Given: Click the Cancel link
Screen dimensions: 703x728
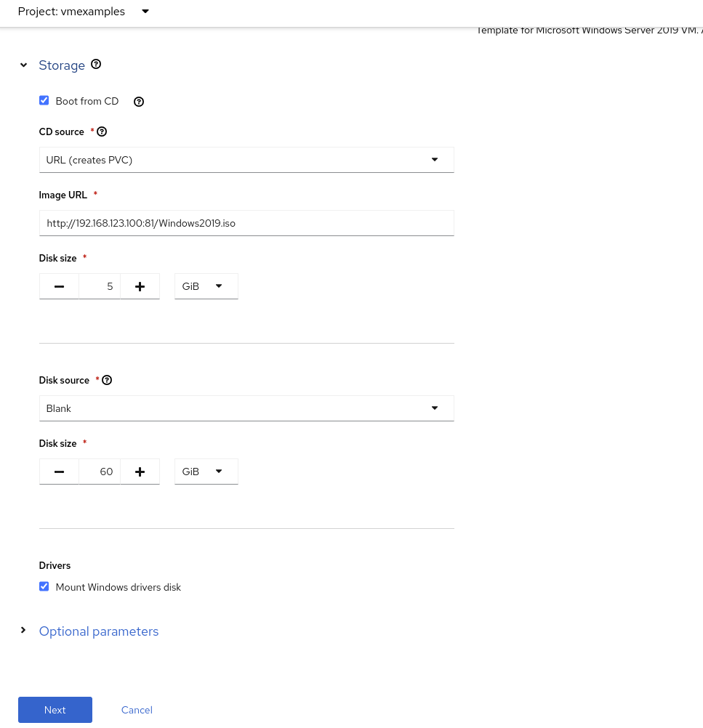Looking at the screenshot, I should point(137,710).
